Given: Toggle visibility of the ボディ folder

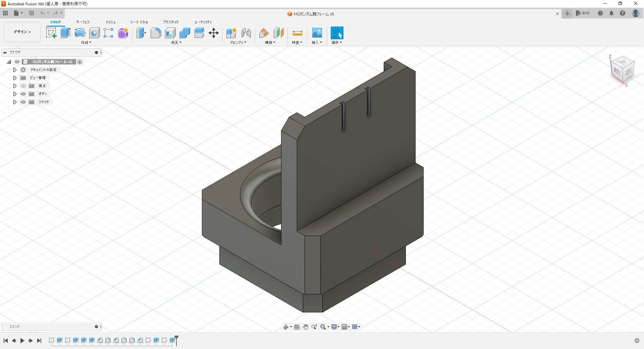Looking at the screenshot, I should pos(23,94).
